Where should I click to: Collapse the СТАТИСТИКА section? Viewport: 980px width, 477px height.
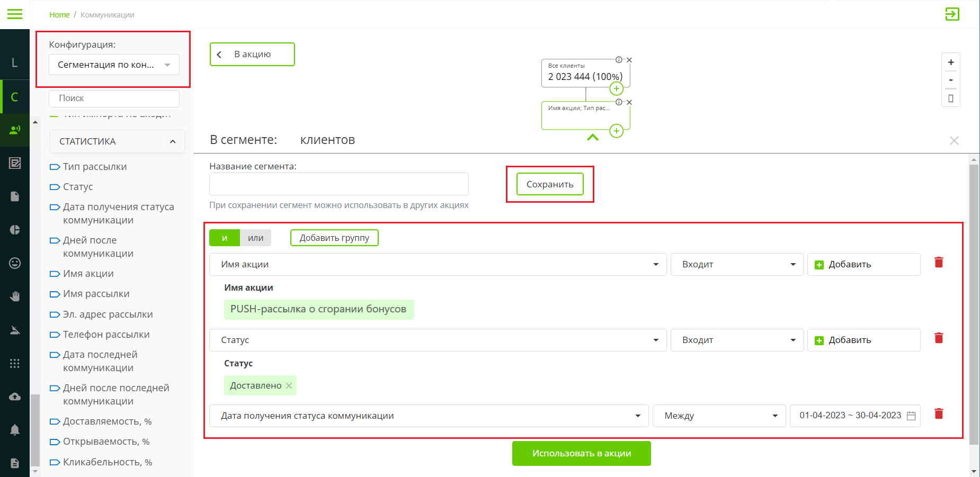(x=173, y=141)
